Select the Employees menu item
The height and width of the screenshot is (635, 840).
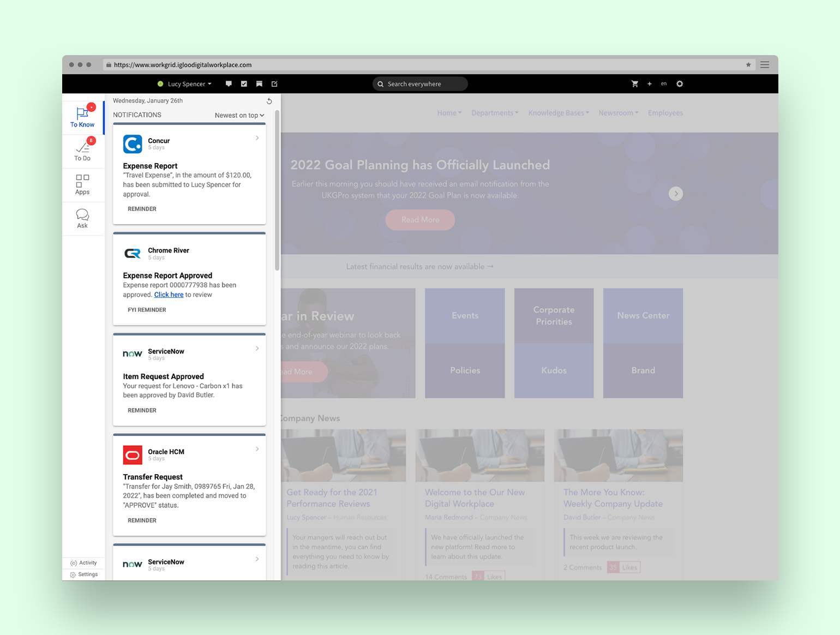tap(665, 113)
